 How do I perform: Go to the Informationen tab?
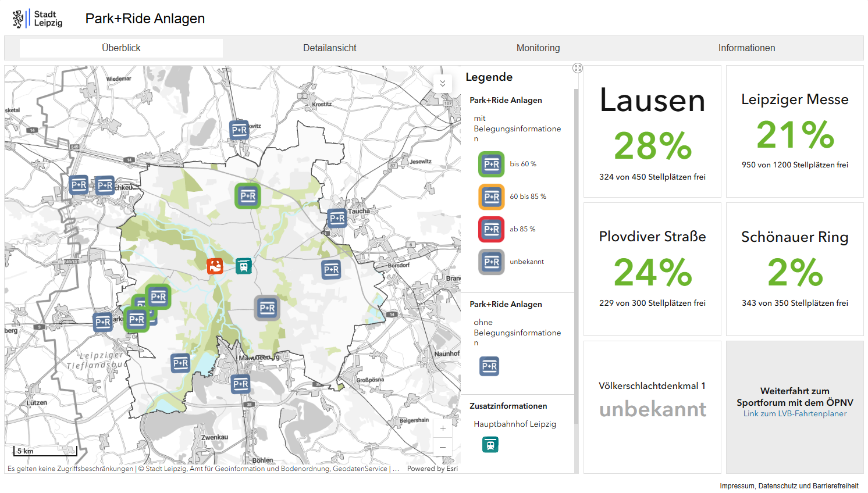(x=746, y=48)
